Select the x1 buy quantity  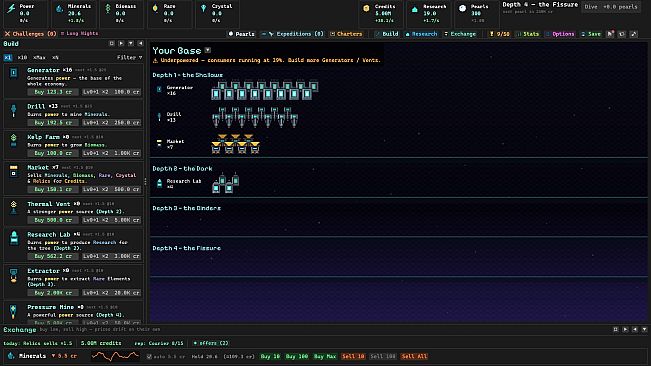point(8,58)
